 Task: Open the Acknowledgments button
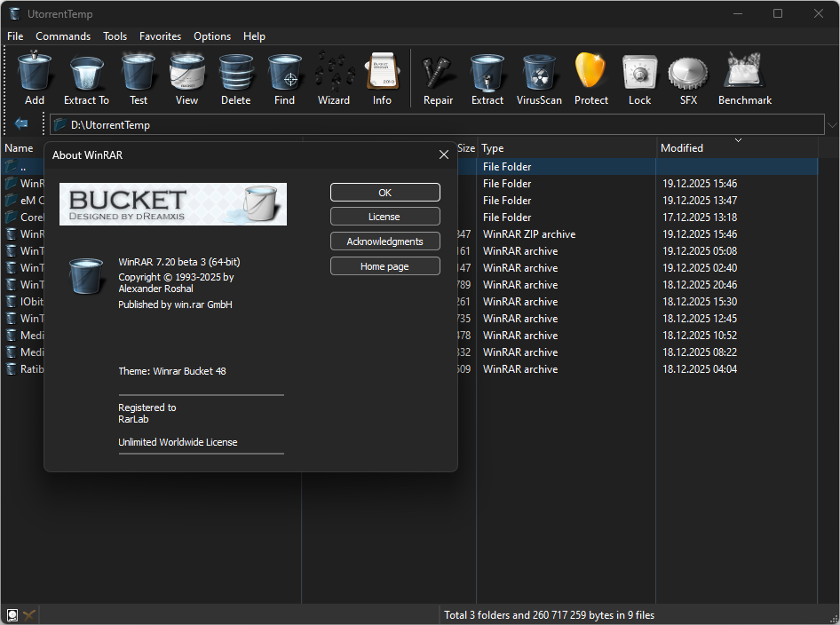tap(385, 241)
